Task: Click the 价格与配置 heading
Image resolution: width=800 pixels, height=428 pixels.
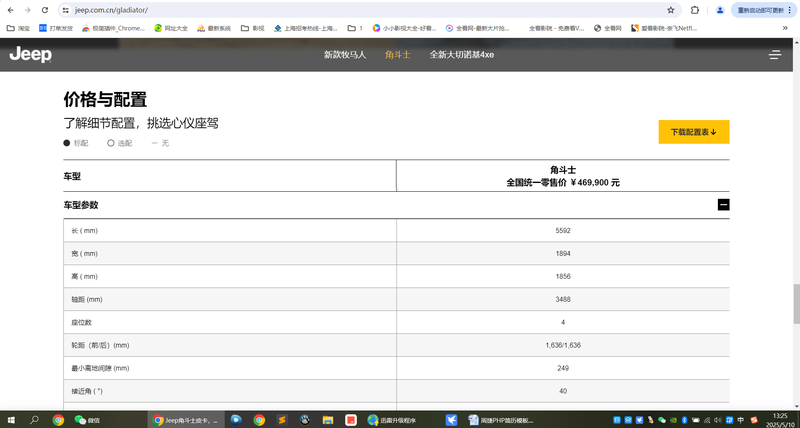Action: (x=105, y=99)
